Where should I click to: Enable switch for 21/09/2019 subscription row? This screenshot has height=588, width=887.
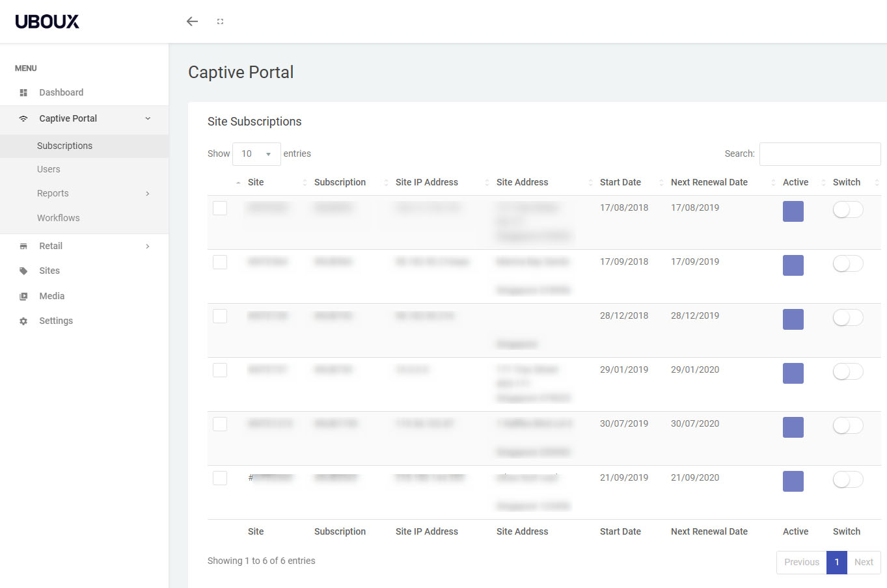pos(847,479)
